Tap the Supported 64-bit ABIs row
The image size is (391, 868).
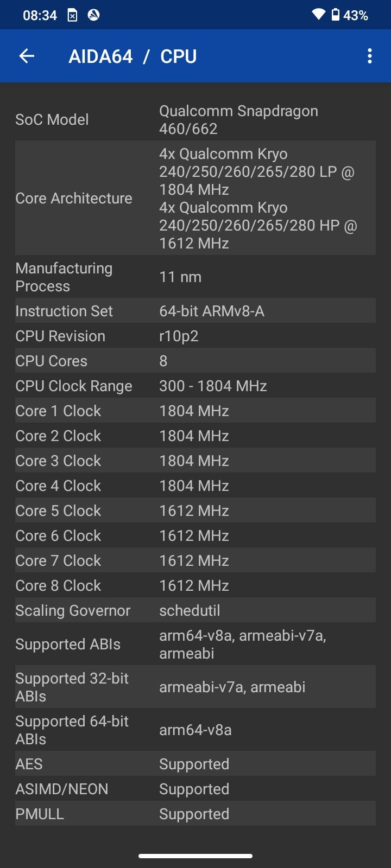(195, 730)
